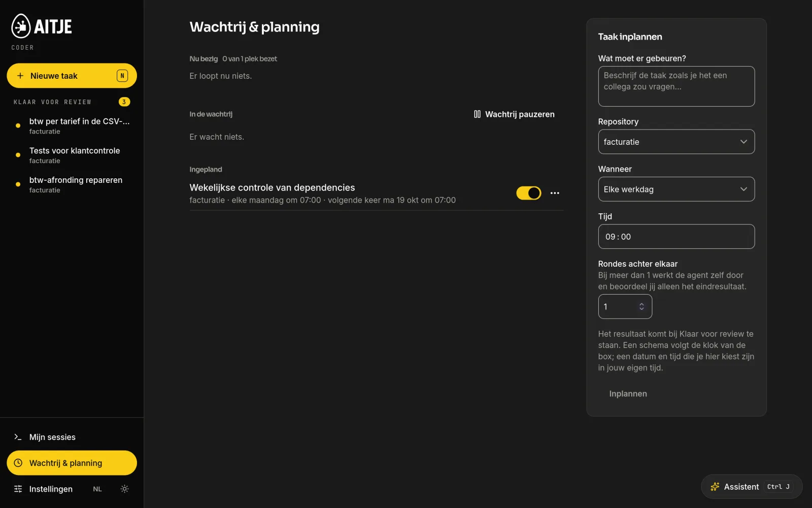Screen dimensions: 812x508
Task: Click Wachtrij pauzeren
Action: tap(514, 114)
